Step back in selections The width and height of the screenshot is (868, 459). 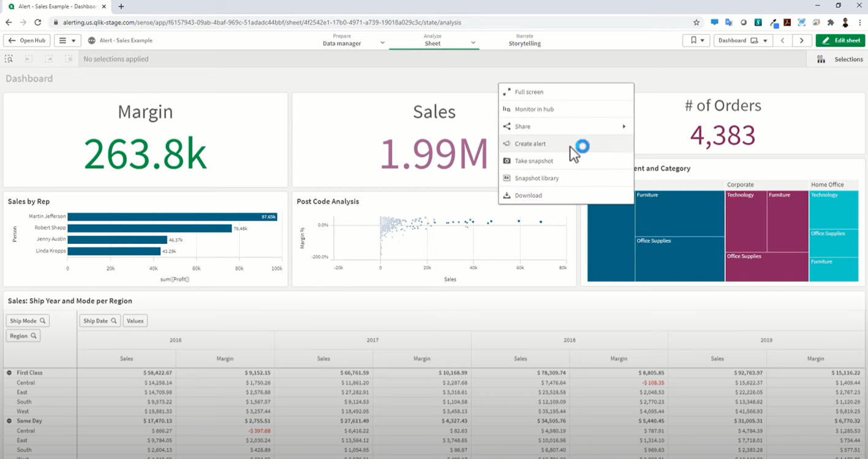[29, 59]
